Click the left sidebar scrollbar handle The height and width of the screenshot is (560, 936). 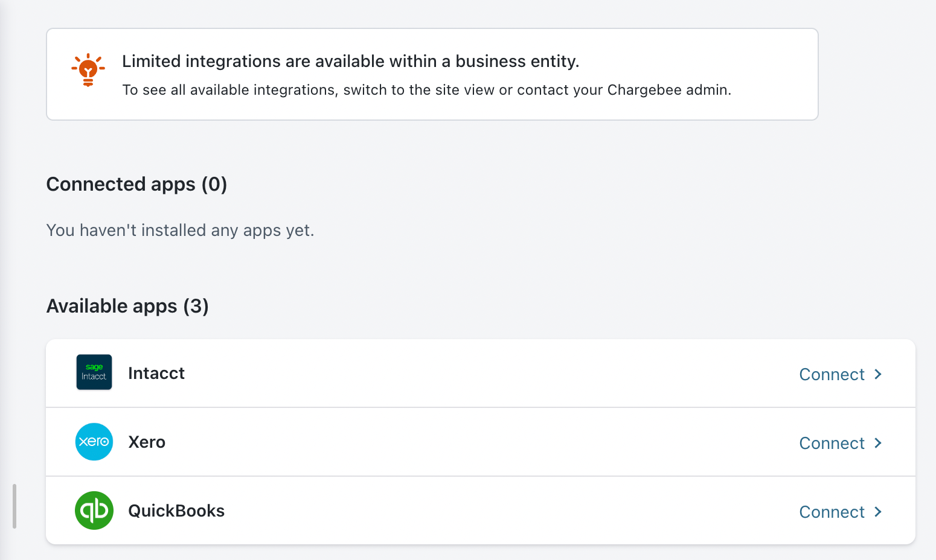(x=14, y=506)
